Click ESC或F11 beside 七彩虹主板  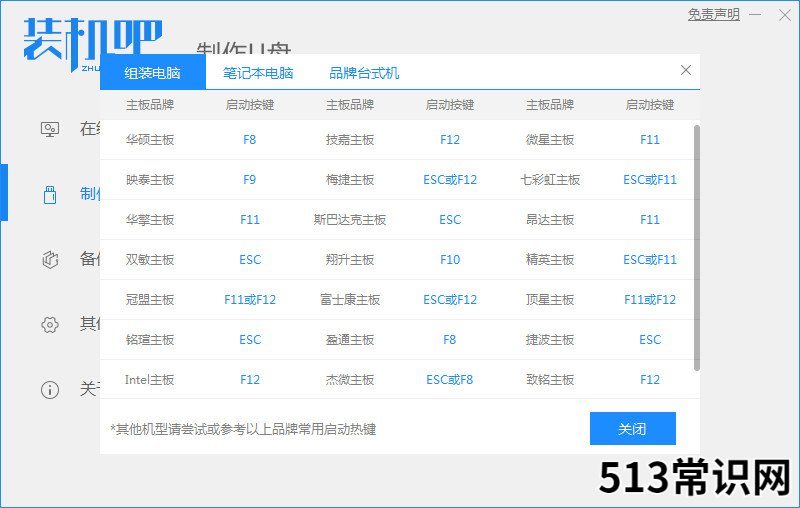[650, 180]
